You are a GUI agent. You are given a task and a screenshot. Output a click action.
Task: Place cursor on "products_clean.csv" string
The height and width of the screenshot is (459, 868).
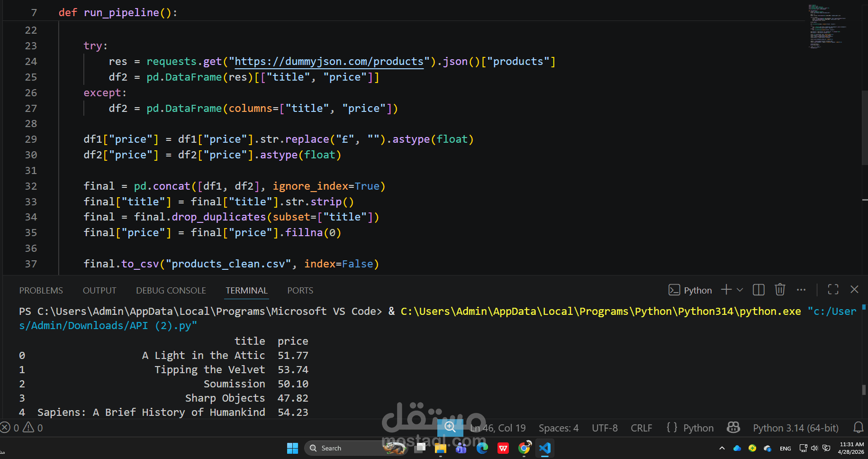228,264
